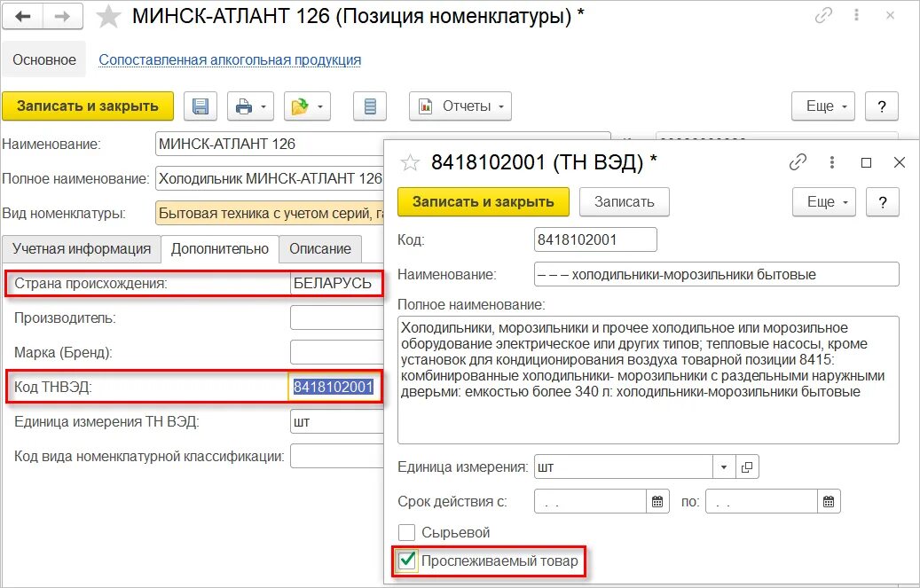Click the back navigation arrow
Screen dimensions: 920x588
23,17
